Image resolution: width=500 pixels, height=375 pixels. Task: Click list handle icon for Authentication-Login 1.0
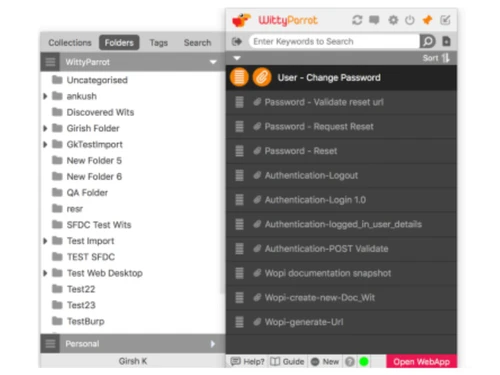[239, 200]
